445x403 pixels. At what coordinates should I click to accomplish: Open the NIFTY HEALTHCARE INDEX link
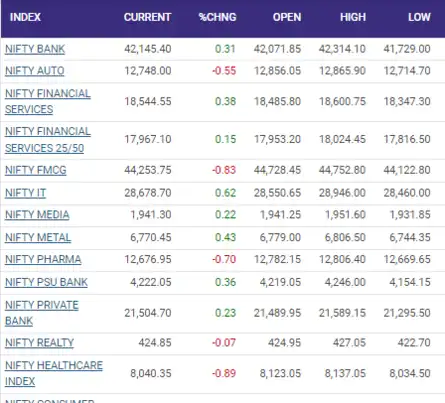pos(54,373)
